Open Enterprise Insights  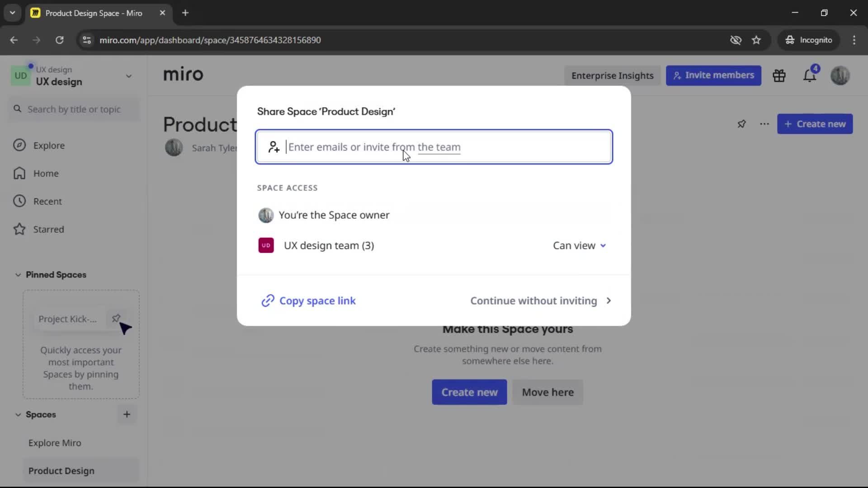pyautogui.click(x=612, y=75)
